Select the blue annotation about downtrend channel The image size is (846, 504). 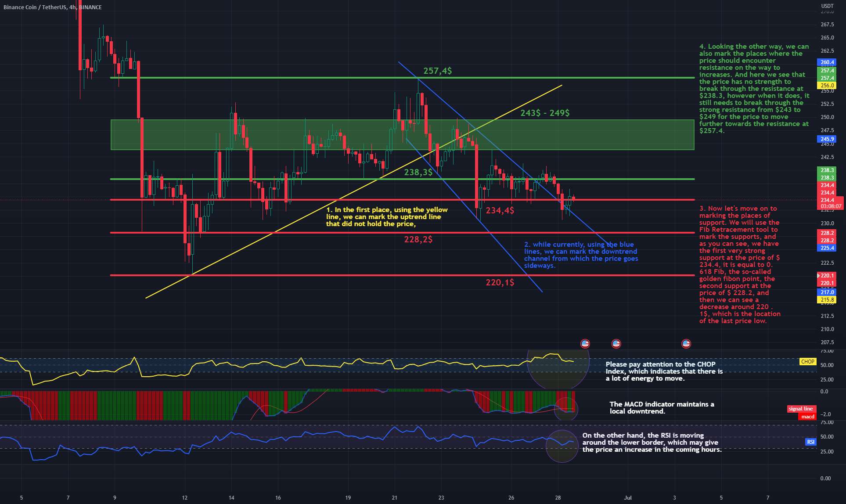coord(581,255)
